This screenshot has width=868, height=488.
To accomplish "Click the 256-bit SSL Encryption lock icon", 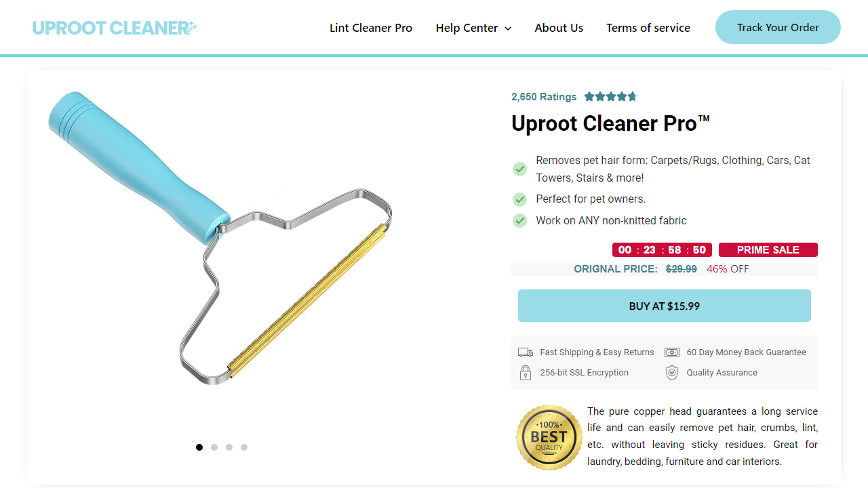I will (526, 372).
